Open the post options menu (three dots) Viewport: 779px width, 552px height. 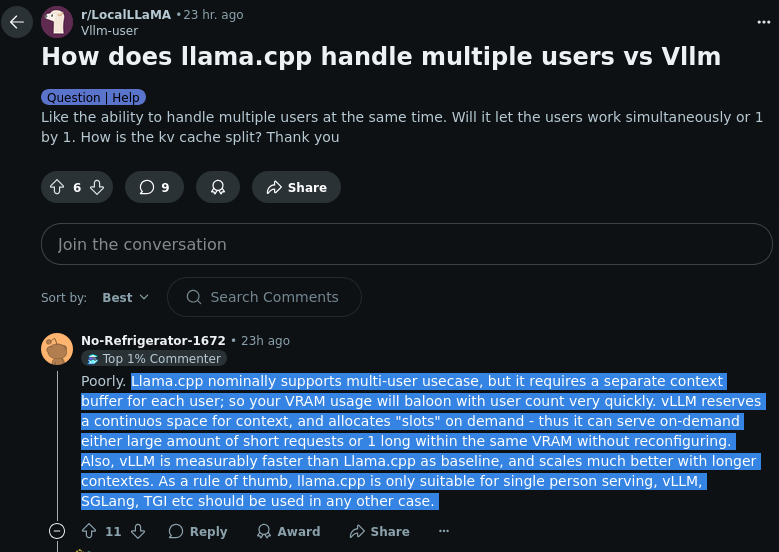click(x=764, y=22)
